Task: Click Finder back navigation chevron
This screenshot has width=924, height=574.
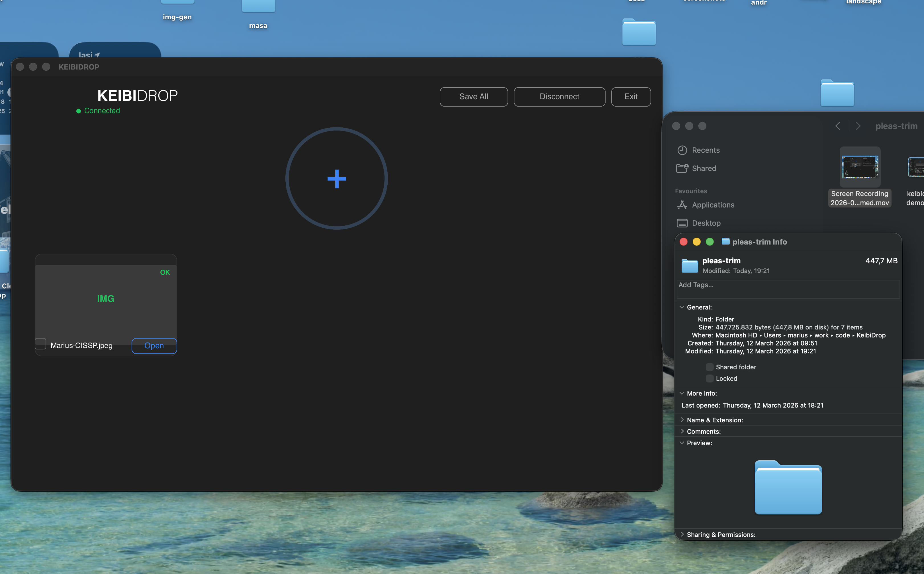Action: coord(837,126)
